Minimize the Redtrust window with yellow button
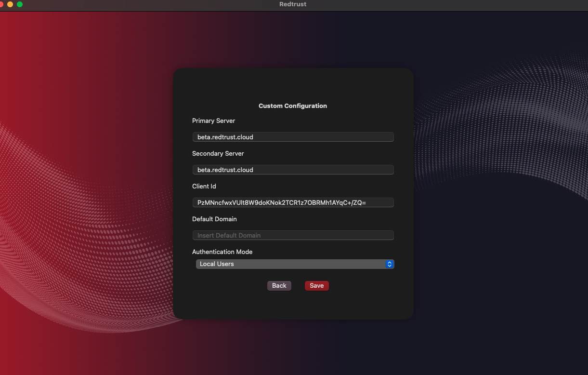The height and width of the screenshot is (375, 588). [10, 4]
